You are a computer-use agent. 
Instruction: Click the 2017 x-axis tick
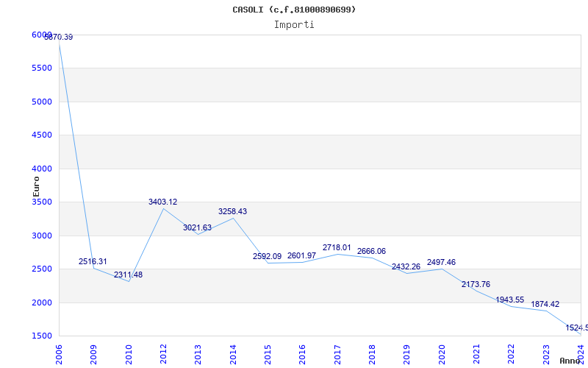point(337,355)
